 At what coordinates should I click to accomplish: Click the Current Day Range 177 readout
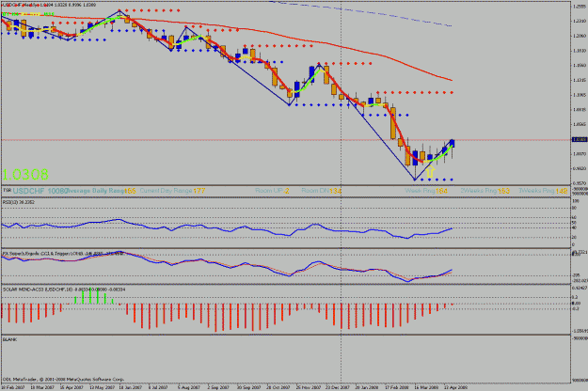[172, 191]
